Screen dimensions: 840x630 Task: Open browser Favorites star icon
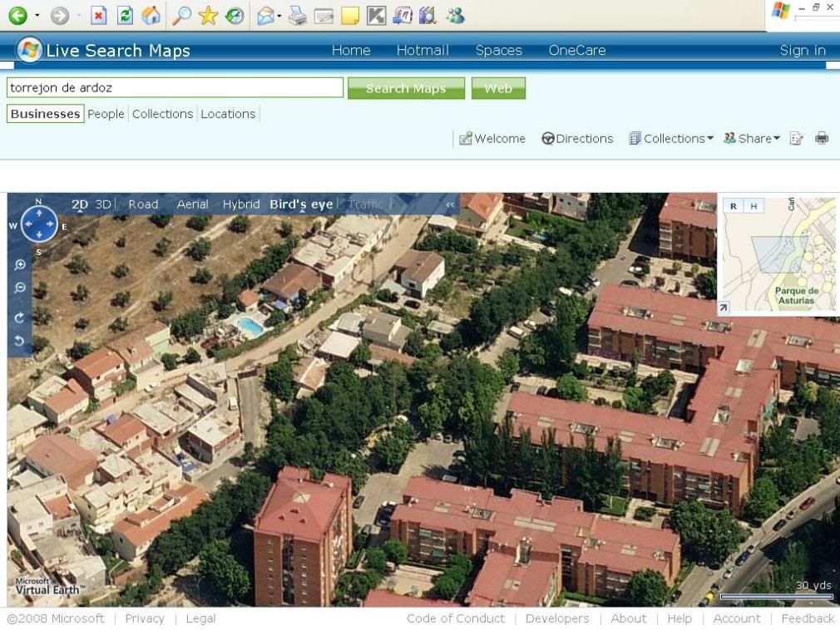click(208, 15)
